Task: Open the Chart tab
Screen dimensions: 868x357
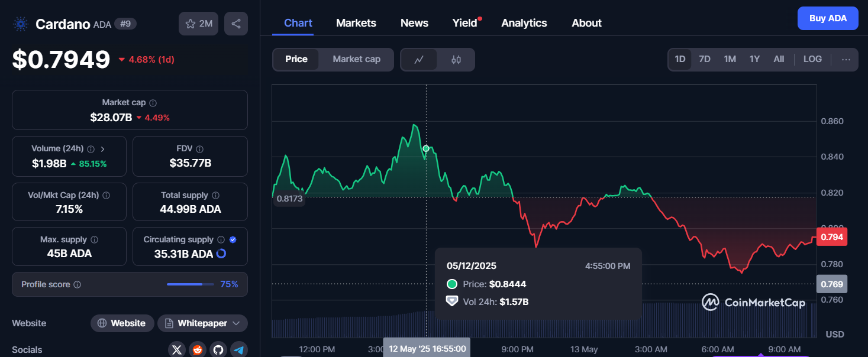Action: 298,23
